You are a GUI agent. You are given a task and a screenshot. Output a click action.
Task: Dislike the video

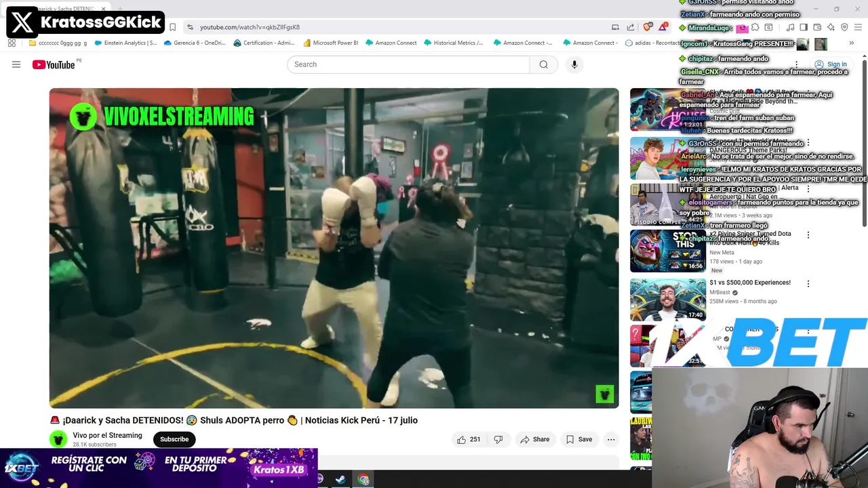[x=498, y=439]
